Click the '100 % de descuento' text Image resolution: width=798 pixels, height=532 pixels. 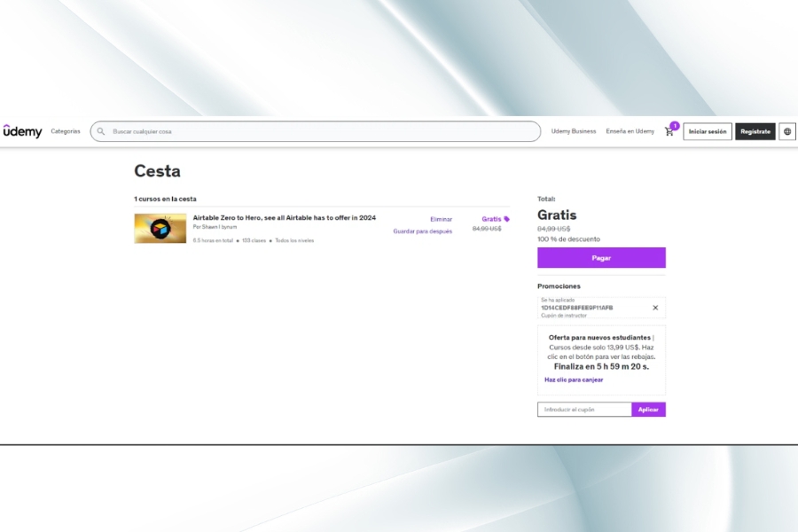[568, 239]
